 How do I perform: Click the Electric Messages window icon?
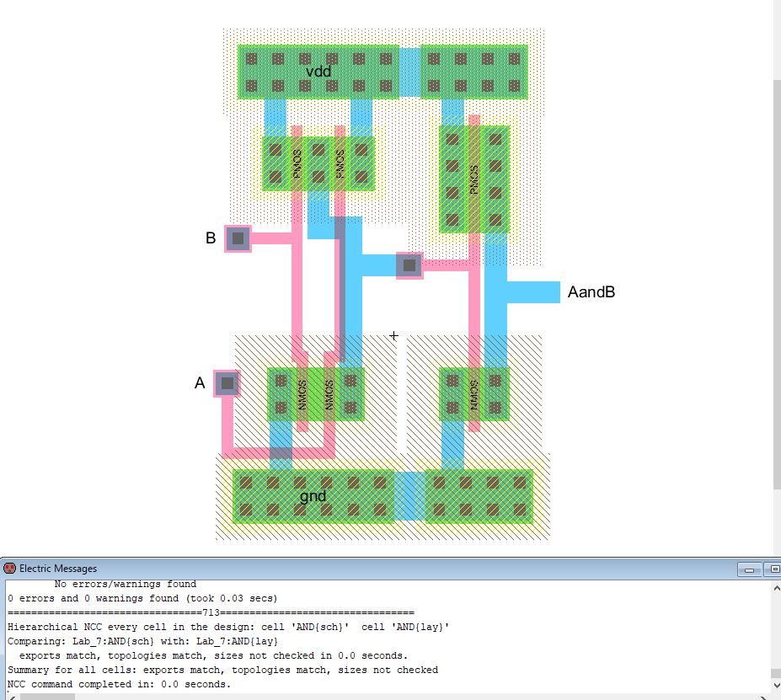coord(9,568)
